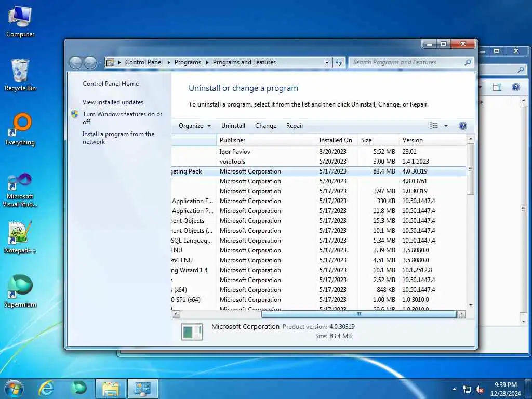Sort by the Publisher column header
532x399 pixels.
(266, 140)
